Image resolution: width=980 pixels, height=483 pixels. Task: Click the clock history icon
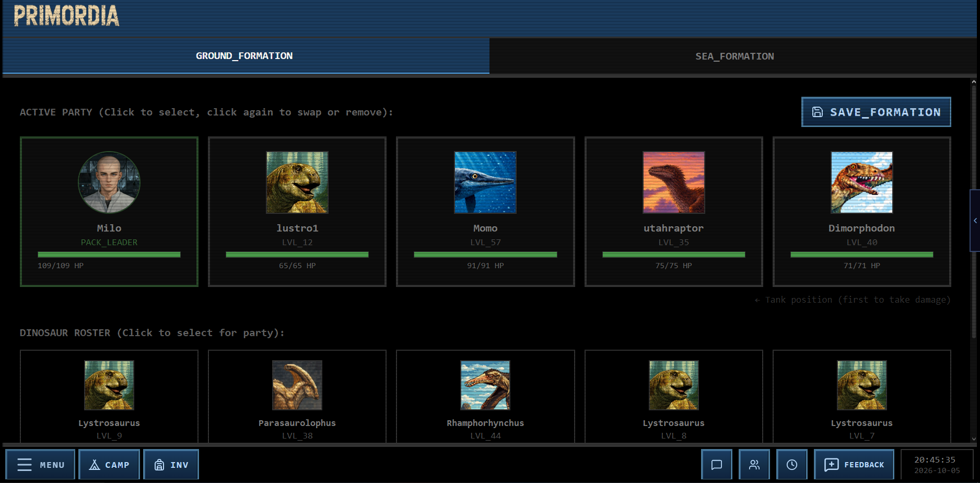pyautogui.click(x=792, y=465)
